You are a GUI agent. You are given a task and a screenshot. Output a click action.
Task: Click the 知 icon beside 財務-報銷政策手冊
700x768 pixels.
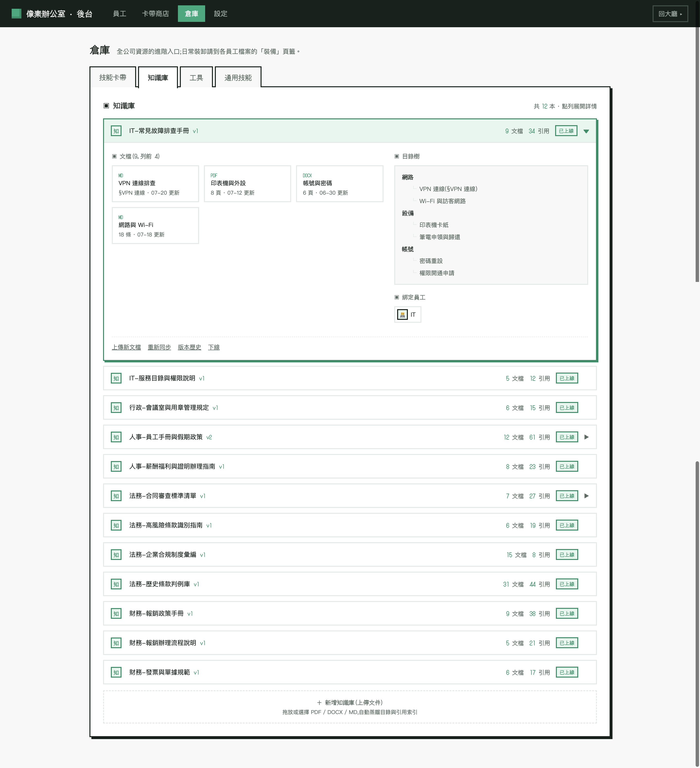pyautogui.click(x=116, y=614)
